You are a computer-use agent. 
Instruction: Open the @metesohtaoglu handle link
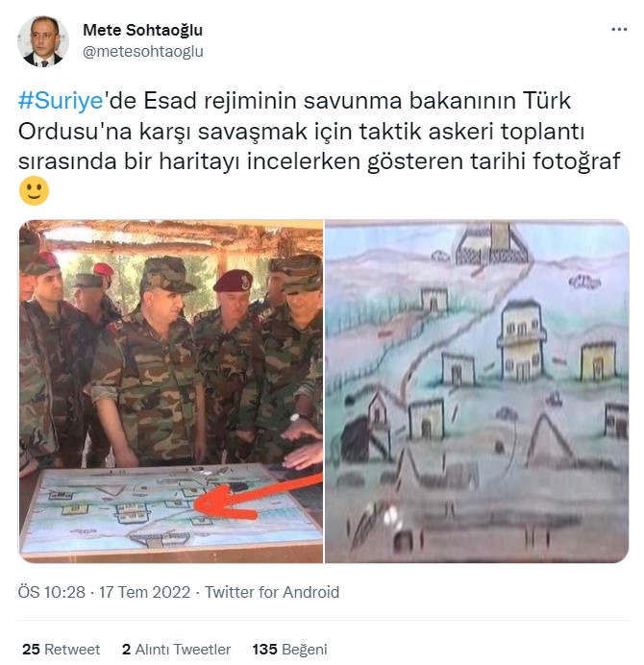[x=143, y=52]
